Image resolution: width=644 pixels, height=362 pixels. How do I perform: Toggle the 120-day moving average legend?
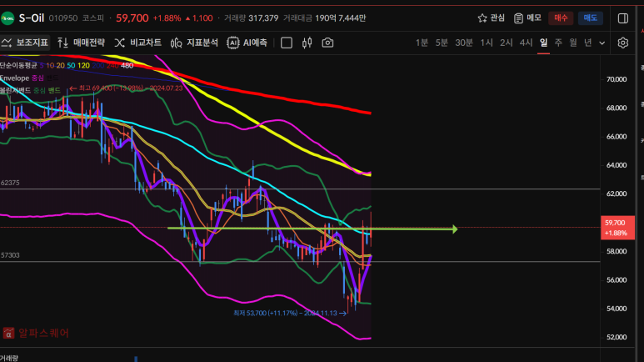(x=83, y=66)
